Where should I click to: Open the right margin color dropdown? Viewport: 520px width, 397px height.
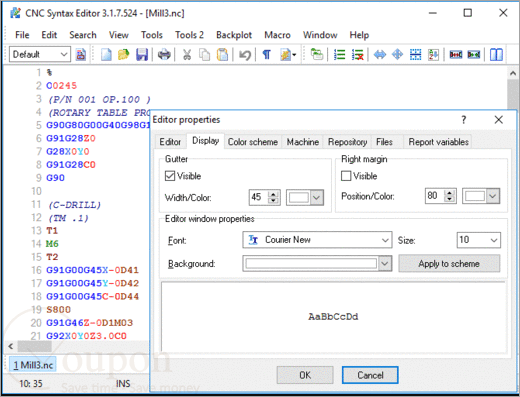click(493, 196)
